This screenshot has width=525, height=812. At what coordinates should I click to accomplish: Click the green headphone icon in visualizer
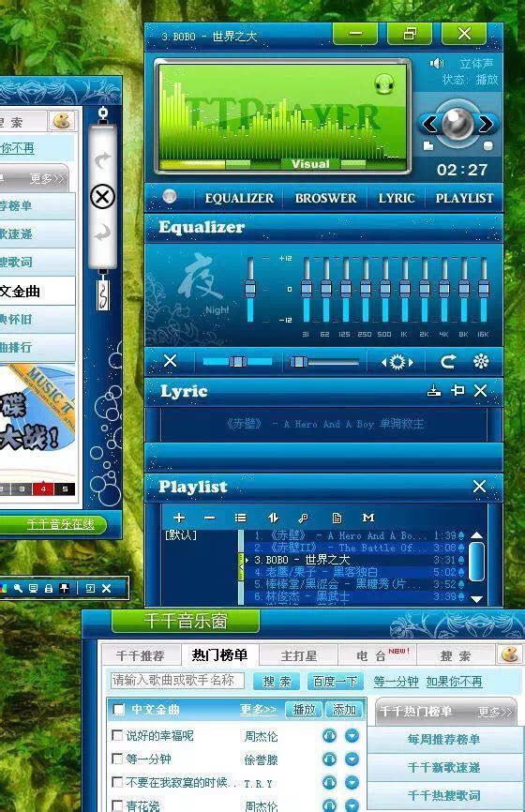pos(383,83)
